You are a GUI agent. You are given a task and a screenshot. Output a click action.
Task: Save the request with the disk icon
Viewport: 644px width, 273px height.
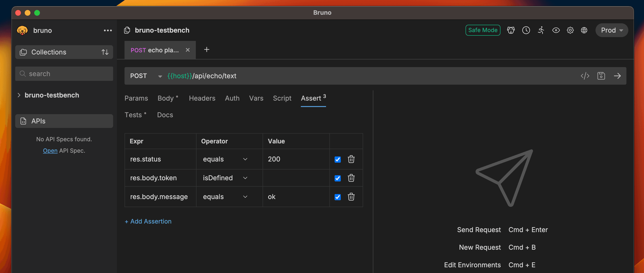[601, 76]
